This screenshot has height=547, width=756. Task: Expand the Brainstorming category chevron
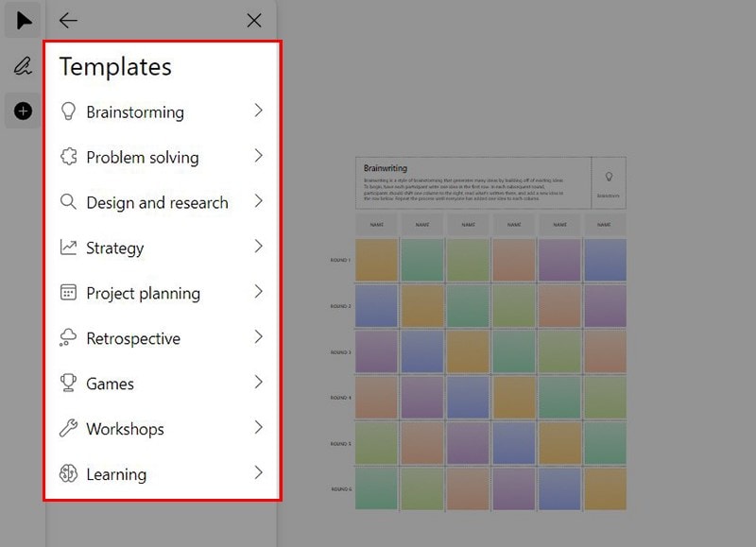(257, 111)
